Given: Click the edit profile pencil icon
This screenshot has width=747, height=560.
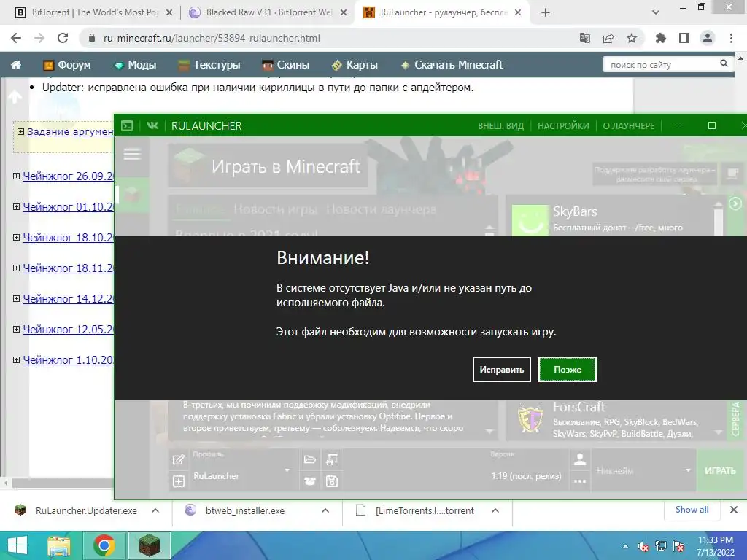Looking at the screenshot, I should (x=178, y=459).
